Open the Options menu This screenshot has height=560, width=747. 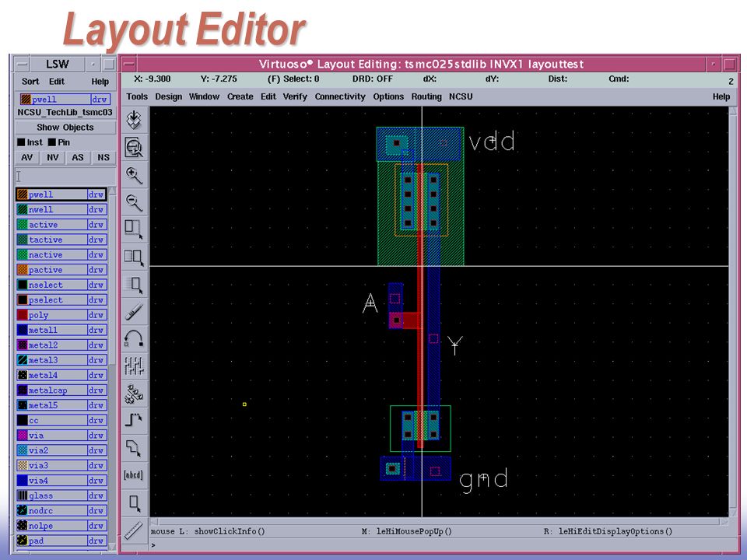coord(388,96)
